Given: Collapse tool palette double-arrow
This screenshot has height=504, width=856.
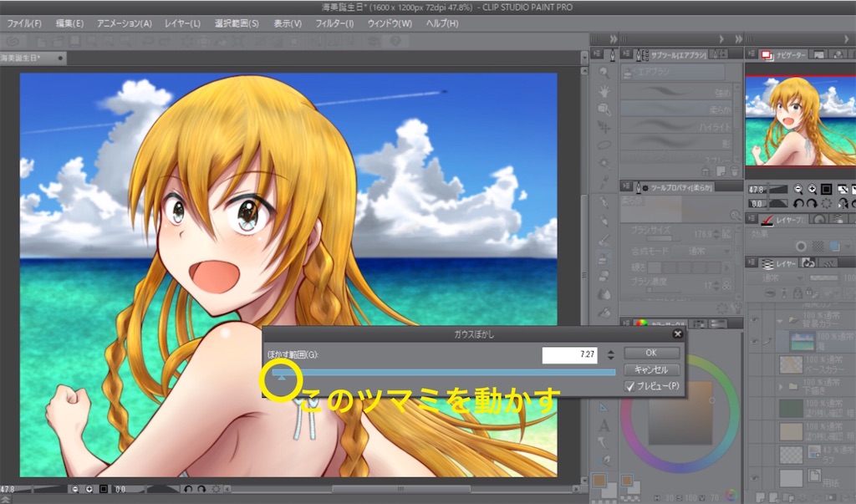Looking at the screenshot, I should pyautogui.click(x=614, y=38).
